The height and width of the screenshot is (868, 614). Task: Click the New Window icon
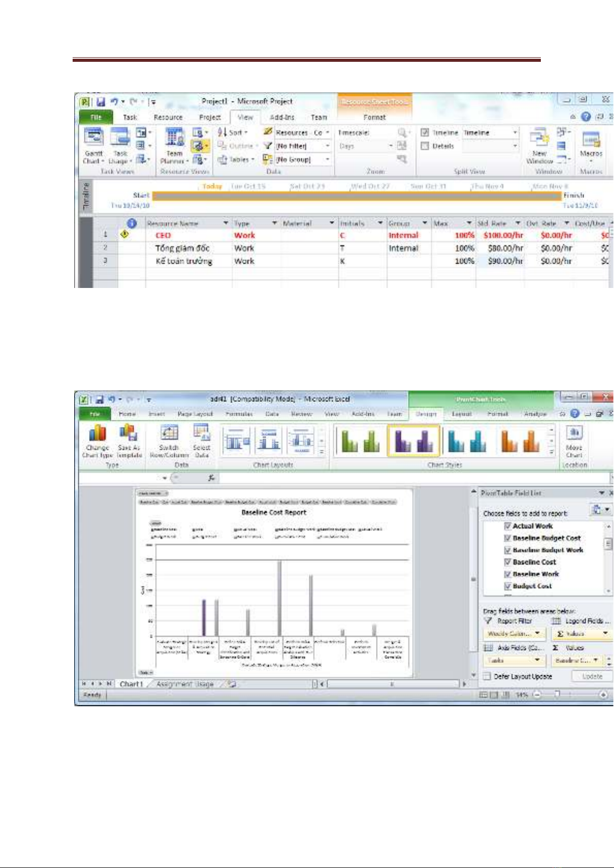[x=539, y=138]
